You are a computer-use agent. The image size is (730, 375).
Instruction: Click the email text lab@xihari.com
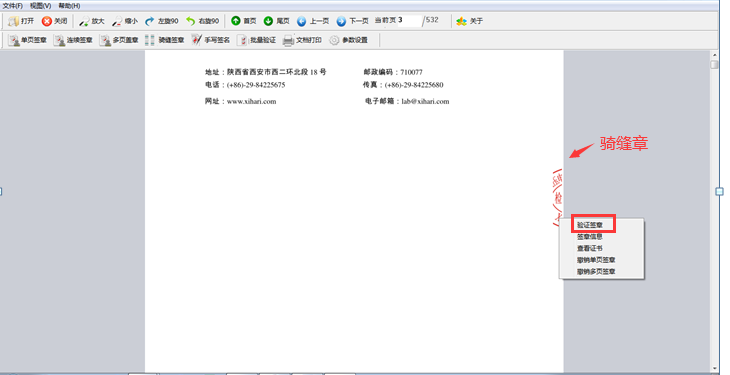pos(426,101)
